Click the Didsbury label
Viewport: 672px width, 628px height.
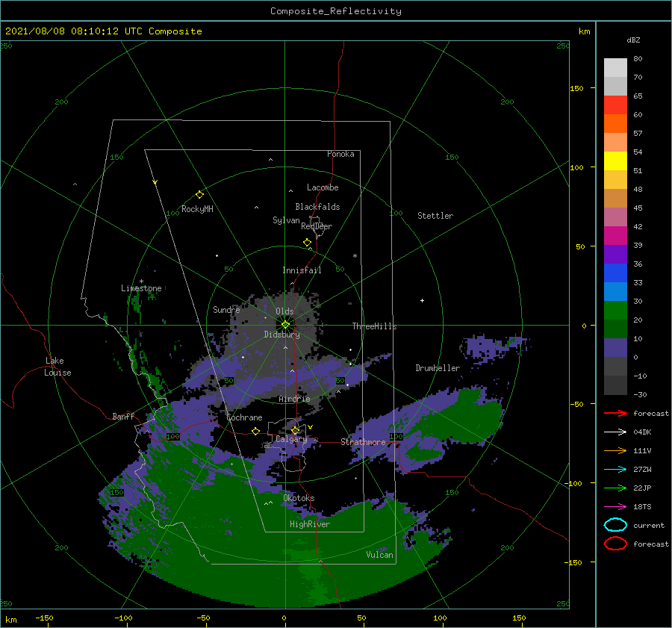pyautogui.click(x=281, y=335)
